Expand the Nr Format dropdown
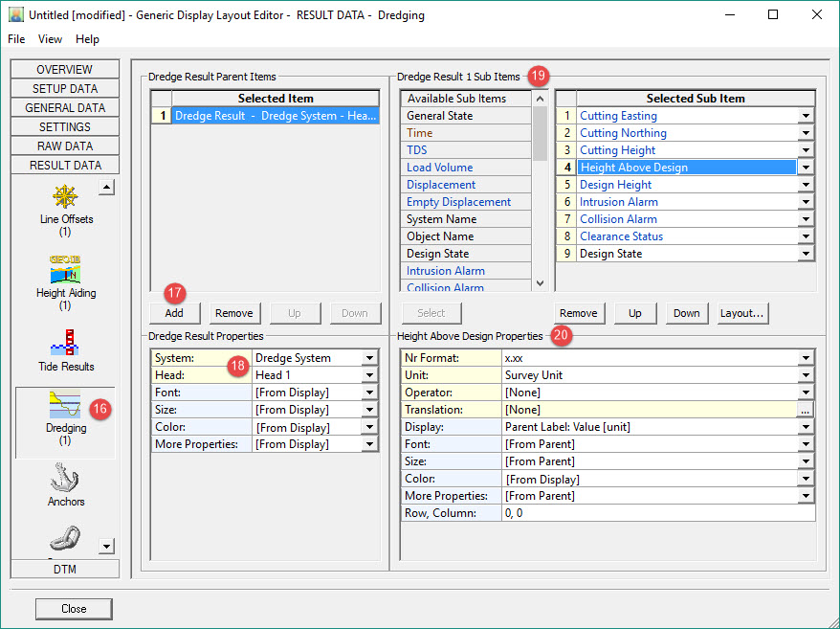 806,358
